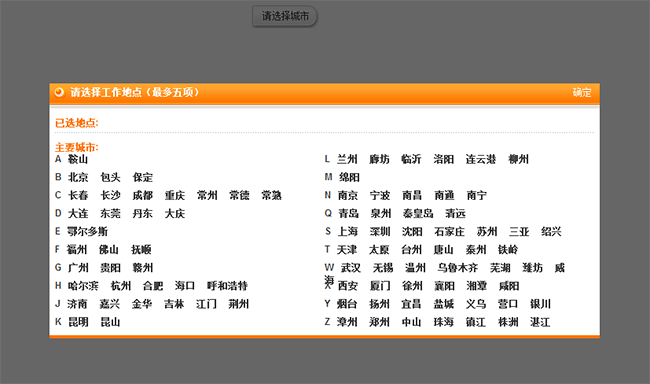Choose the city 哈尔滨
This screenshot has width=650, height=384.
pos(83,286)
